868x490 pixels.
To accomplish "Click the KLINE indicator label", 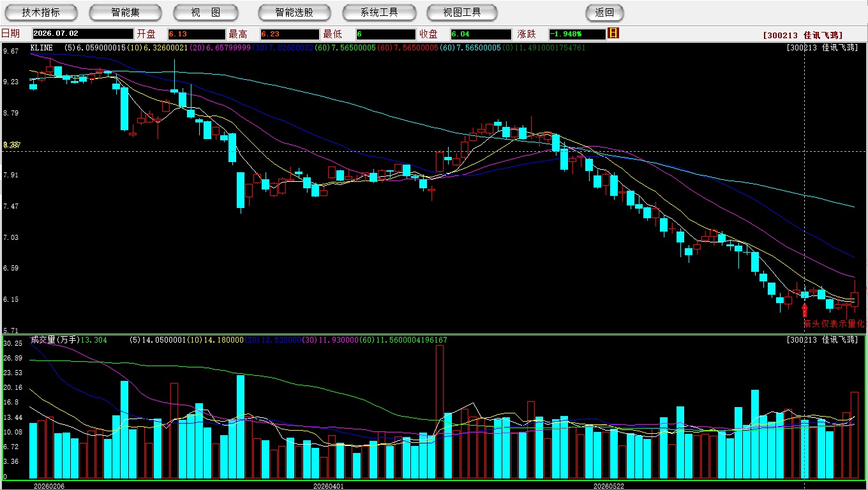I will tap(43, 48).
